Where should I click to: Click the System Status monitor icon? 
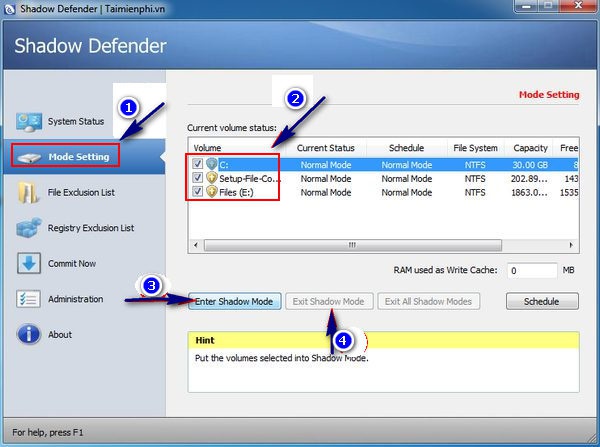[x=29, y=122]
